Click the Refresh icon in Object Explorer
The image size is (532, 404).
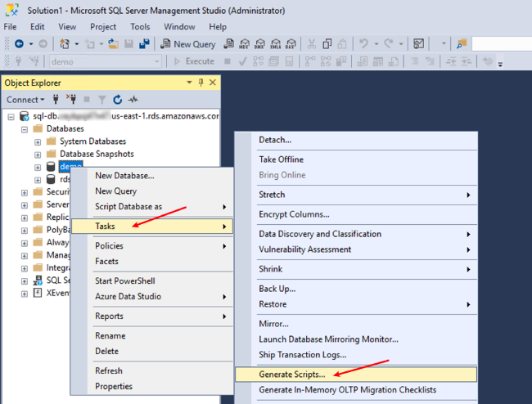117,99
